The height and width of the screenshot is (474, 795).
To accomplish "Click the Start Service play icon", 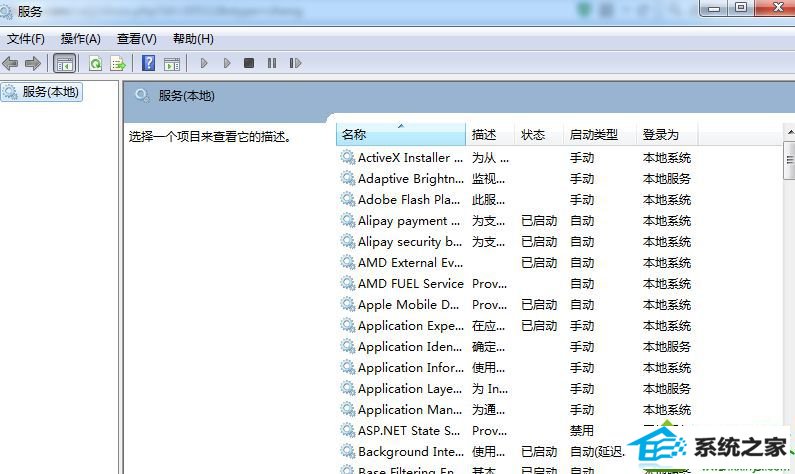I will 204,63.
